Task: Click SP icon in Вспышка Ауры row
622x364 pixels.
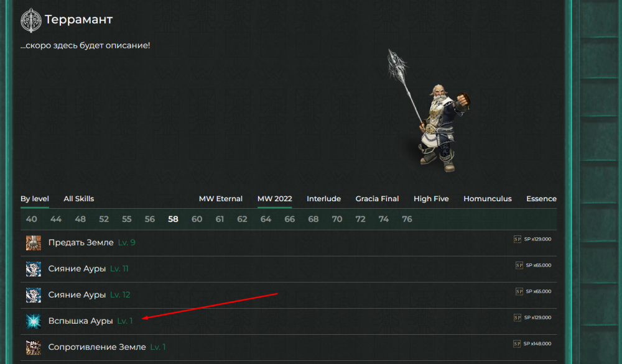Action: click(518, 317)
